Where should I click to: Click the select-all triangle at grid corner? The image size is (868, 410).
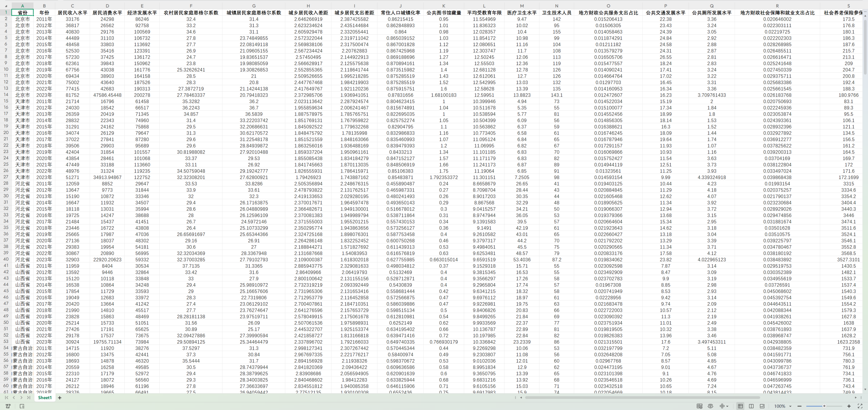pyautogui.click(x=6, y=6)
